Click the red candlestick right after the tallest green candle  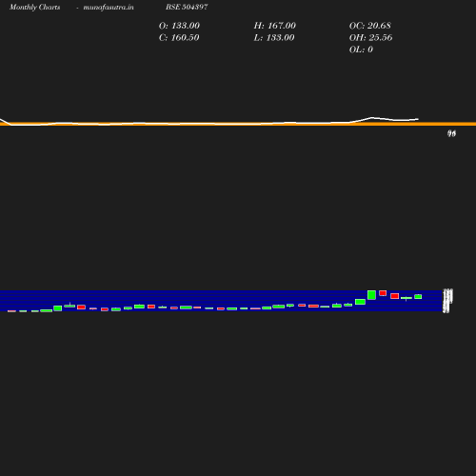[x=383, y=293]
